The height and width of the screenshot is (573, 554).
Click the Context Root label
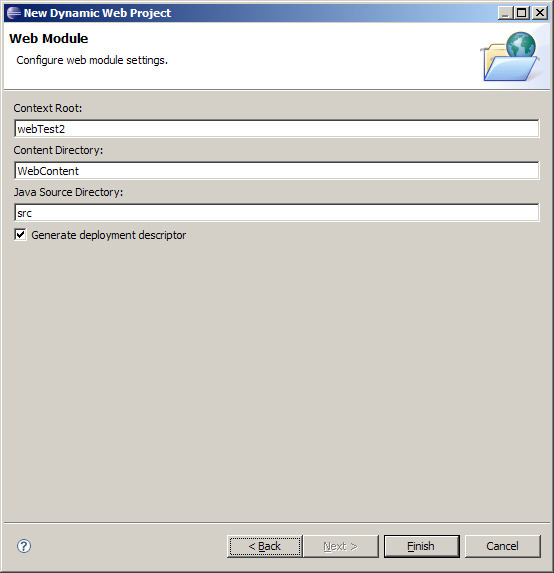click(x=48, y=108)
